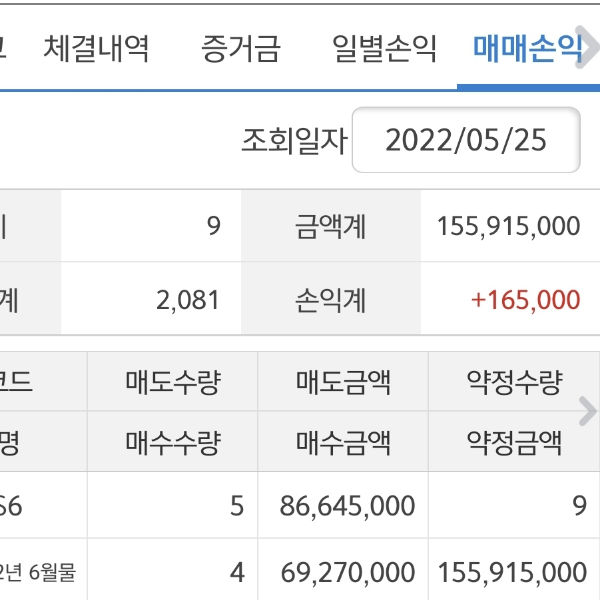This screenshot has height=600, width=600.
Task: Select the 매수금액 column header
Action: [x=344, y=441]
